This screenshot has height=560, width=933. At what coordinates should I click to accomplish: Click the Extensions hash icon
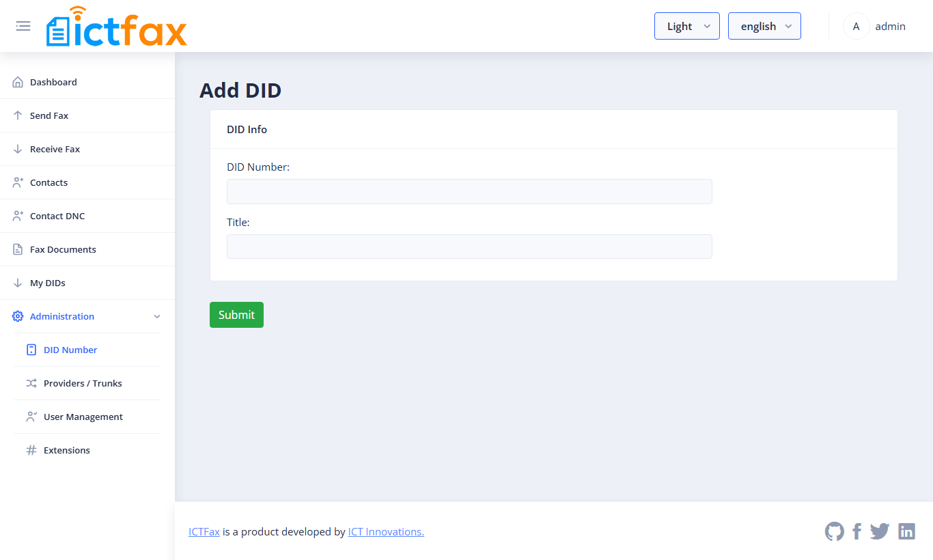point(31,450)
